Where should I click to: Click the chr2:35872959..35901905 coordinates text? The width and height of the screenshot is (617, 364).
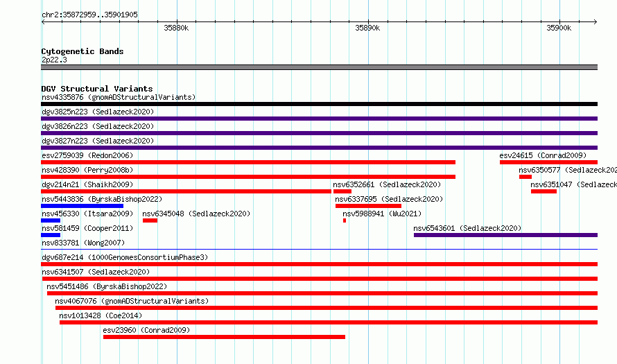coord(89,15)
